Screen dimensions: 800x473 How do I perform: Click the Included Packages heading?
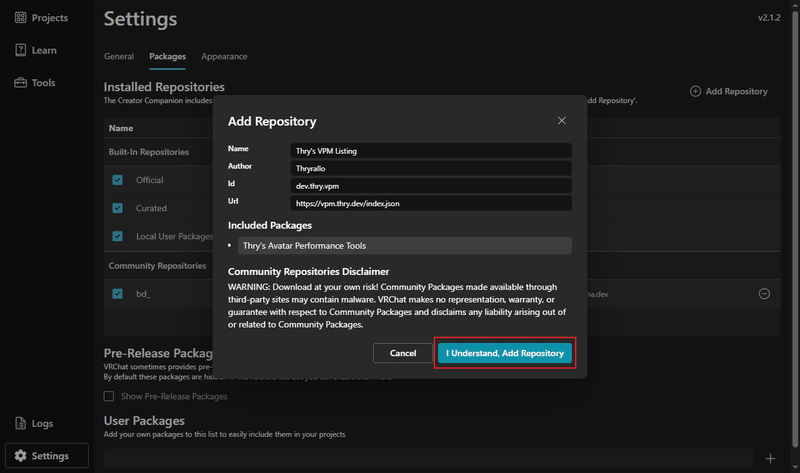coord(269,225)
